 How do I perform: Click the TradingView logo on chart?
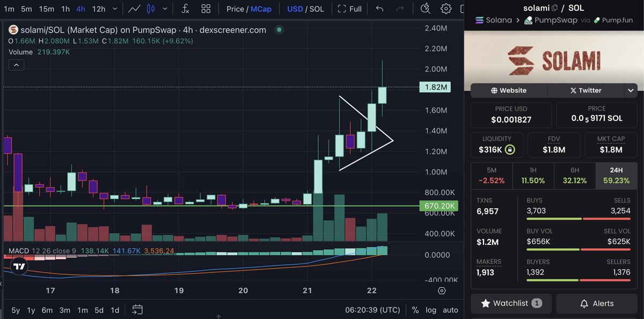[x=19, y=266]
